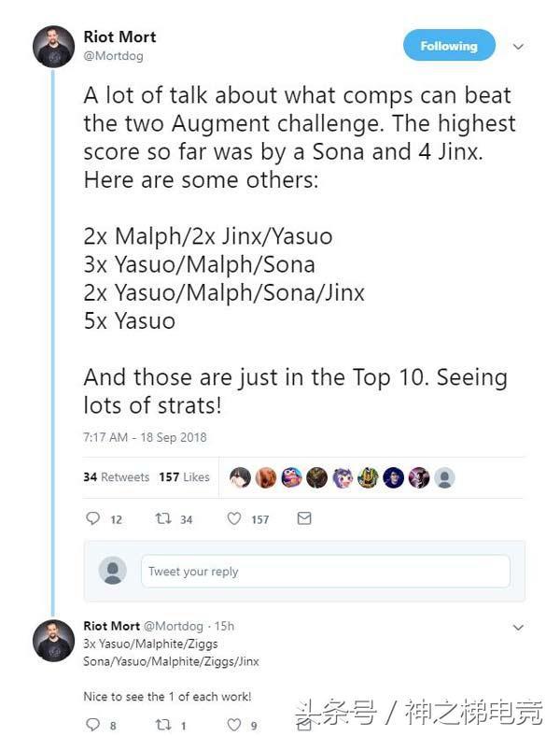This screenshot has height=736, width=560.
Task: Click the last gray default liker avatar
Action: tap(445, 477)
